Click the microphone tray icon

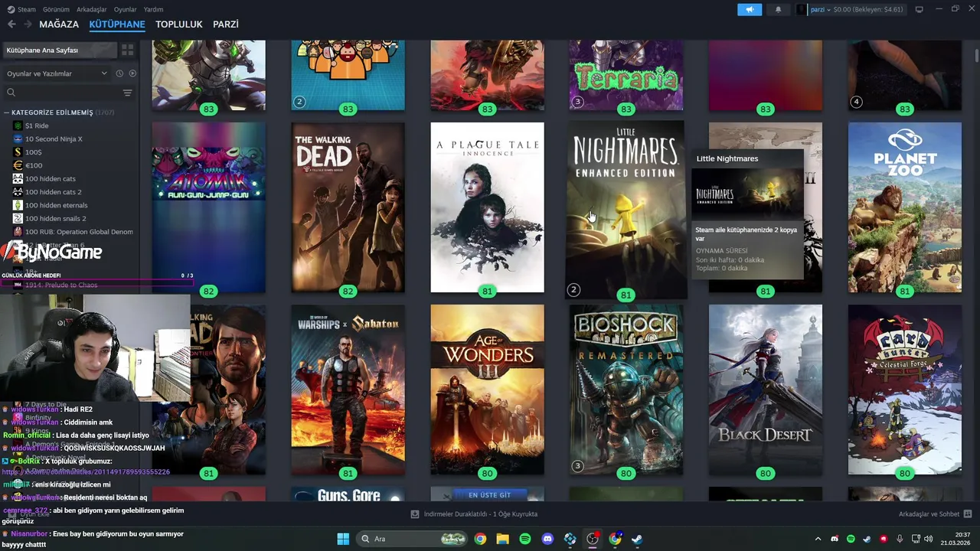(x=900, y=539)
